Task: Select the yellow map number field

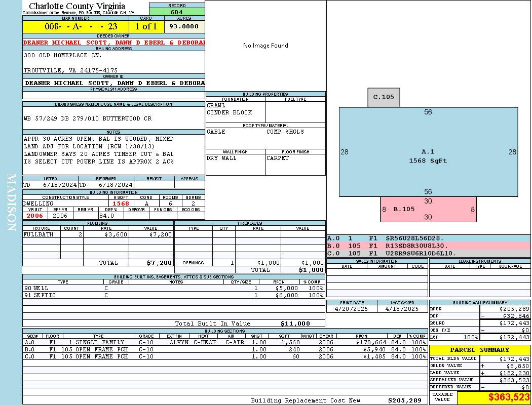Action: (x=75, y=26)
